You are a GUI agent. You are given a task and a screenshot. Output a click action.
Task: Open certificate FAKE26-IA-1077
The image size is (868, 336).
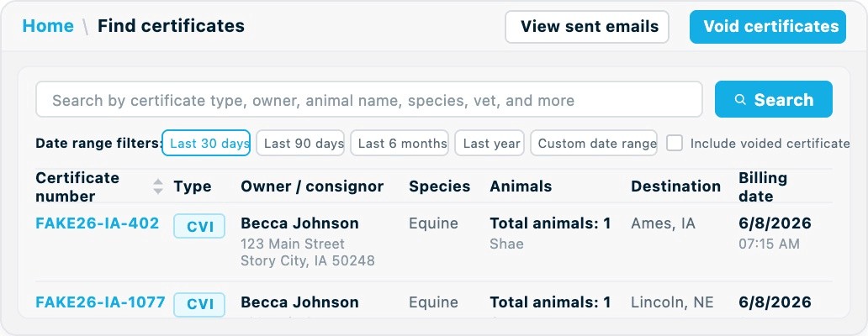coord(100,302)
